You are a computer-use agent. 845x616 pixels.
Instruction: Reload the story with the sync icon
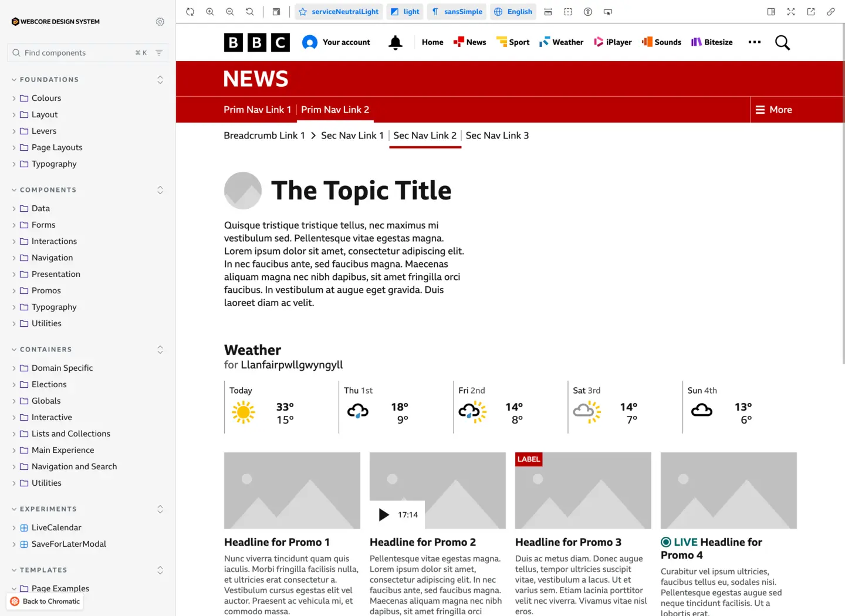click(x=190, y=12)
